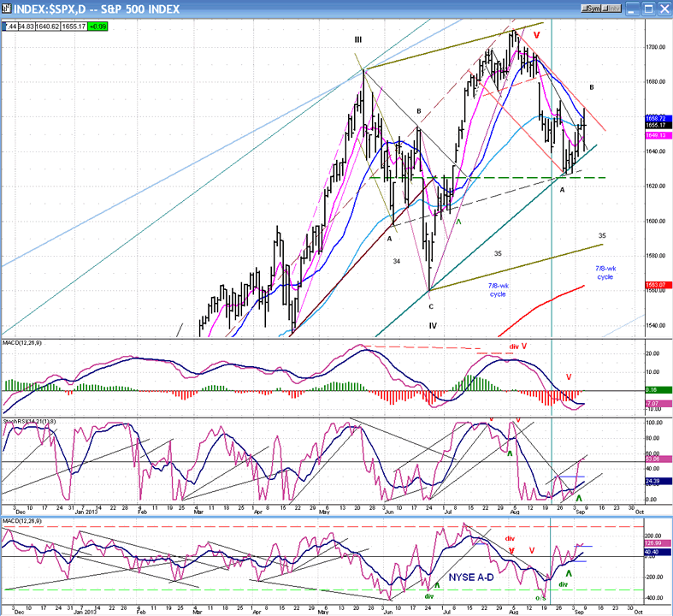Click the green dashed horizontal support line
The height and width of the screenshot is (616, 673).
pos(487,177)
